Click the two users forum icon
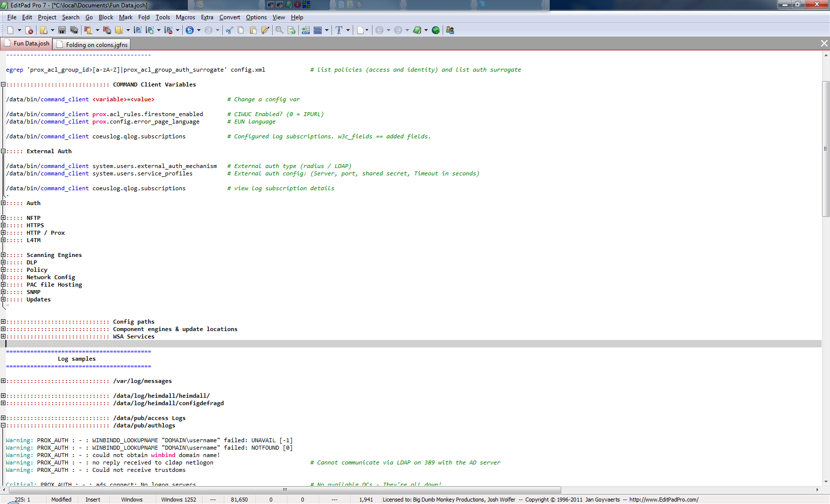This screenshot has width=830, height=504. 450,30
